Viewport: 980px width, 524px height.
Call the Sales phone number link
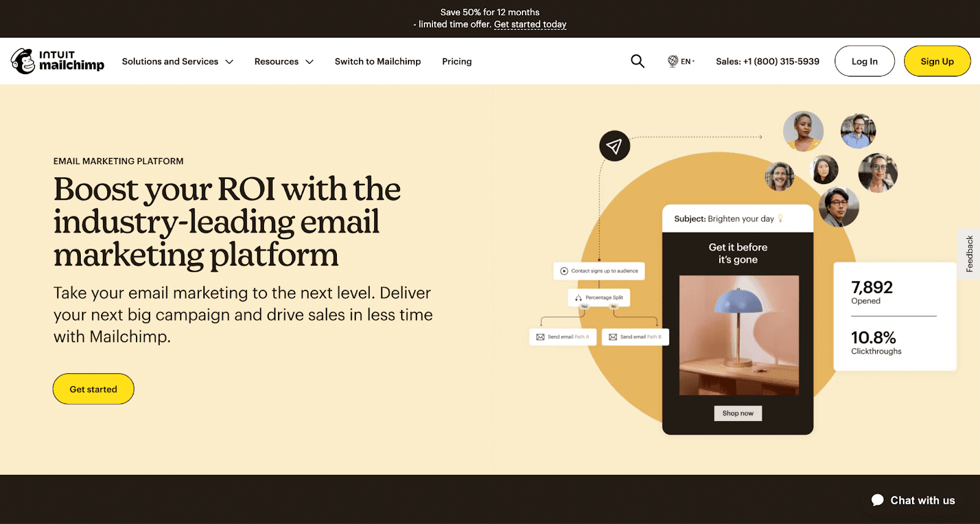pos(767,61)
